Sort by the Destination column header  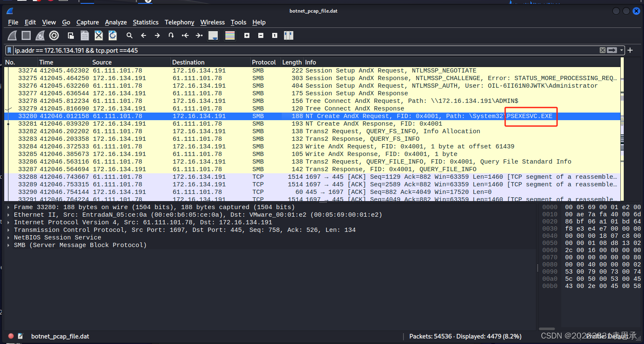coord(210,62)
